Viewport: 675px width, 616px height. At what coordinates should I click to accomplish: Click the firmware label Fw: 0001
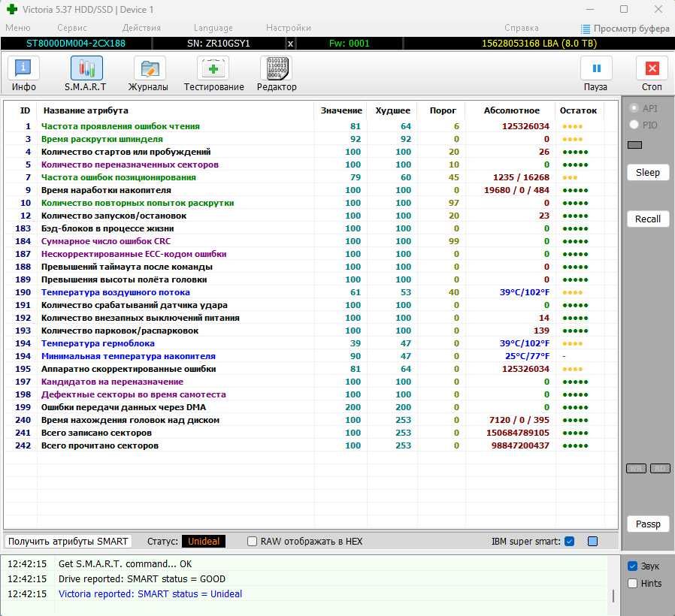(x=349, y=44)
